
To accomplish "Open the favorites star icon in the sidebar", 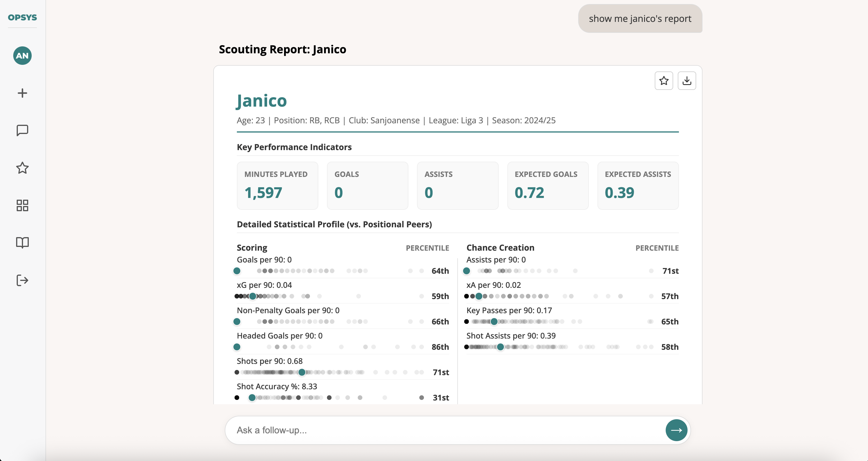I will [x=22, y=168].
